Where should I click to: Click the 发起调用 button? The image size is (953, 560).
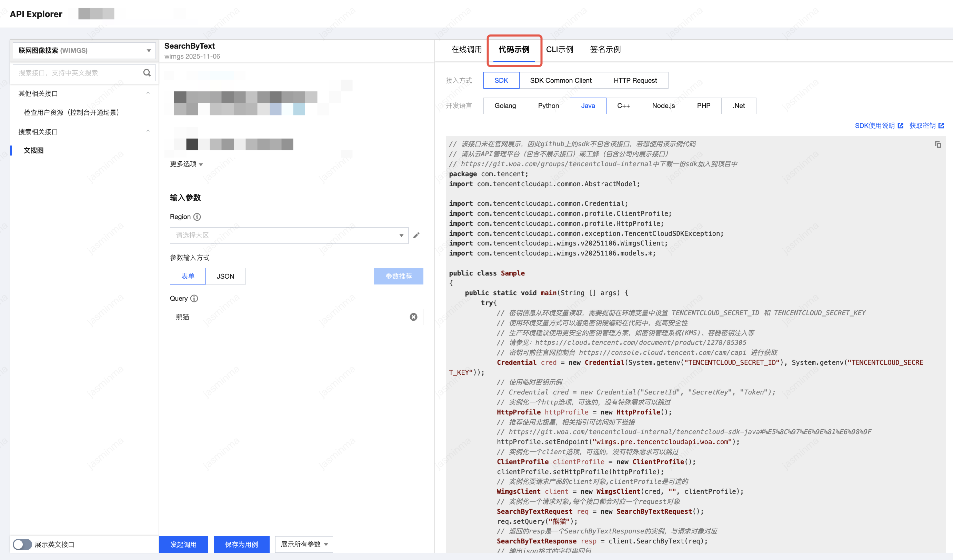click(x=183, y=544)
